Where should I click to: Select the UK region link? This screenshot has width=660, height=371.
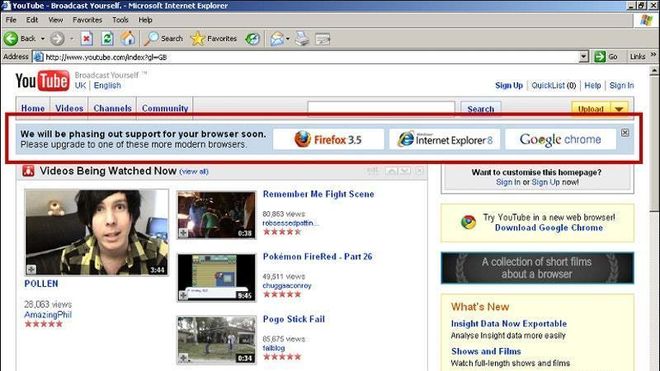pos(80,85)
